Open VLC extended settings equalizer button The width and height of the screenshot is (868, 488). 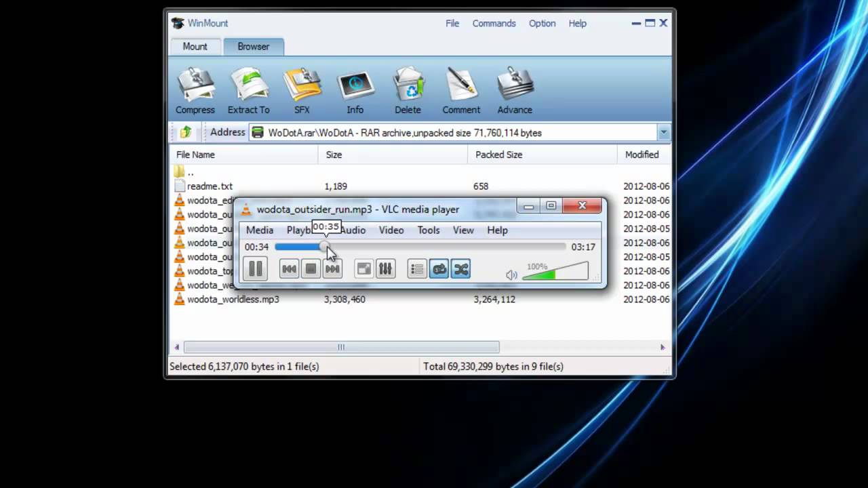tap(385, 269)
